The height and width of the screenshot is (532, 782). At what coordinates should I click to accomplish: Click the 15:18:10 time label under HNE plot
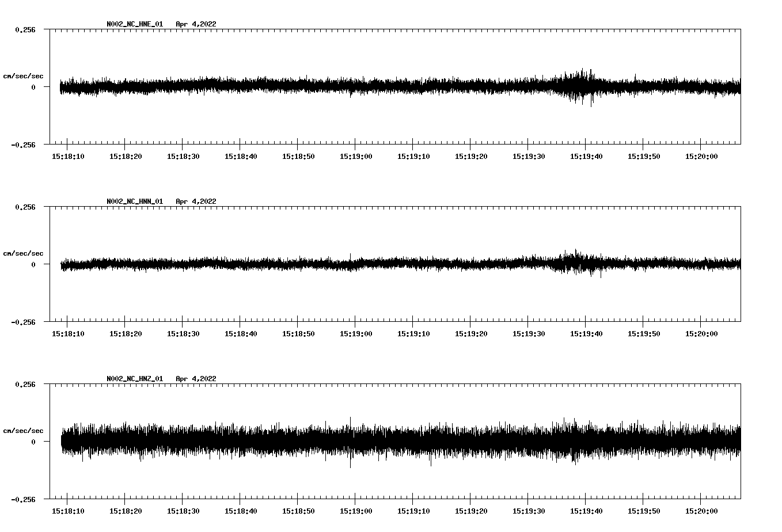pos(68,156)
